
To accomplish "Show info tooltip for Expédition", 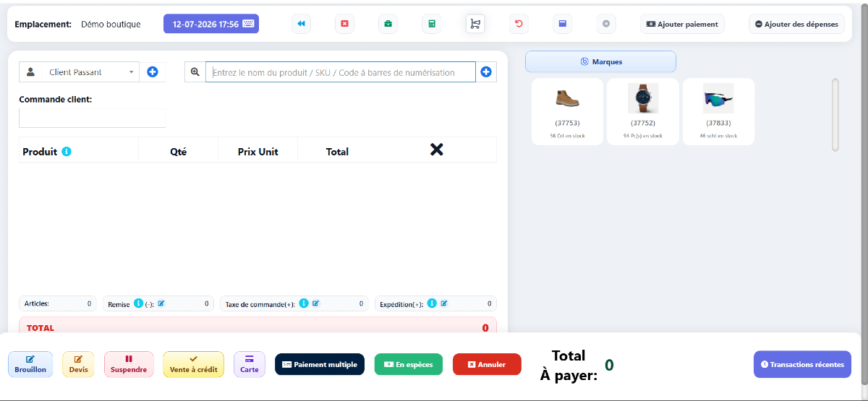I will coord(432,303).
